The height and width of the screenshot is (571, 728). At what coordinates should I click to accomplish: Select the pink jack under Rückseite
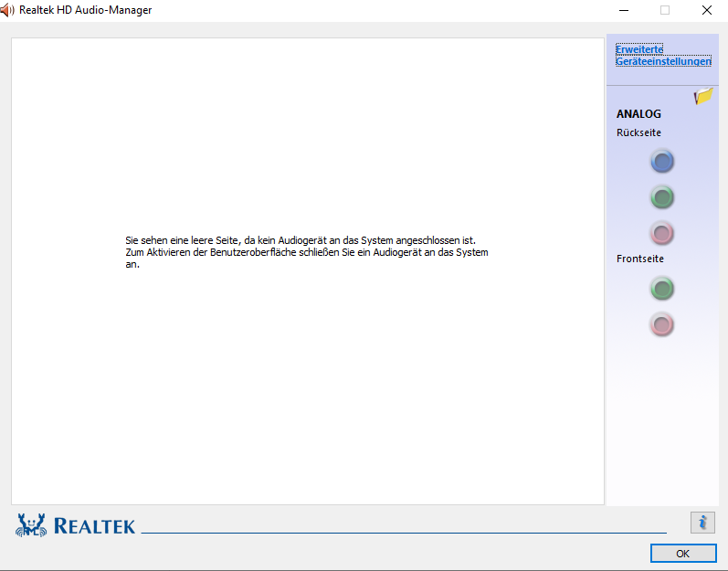pos(662,233)
